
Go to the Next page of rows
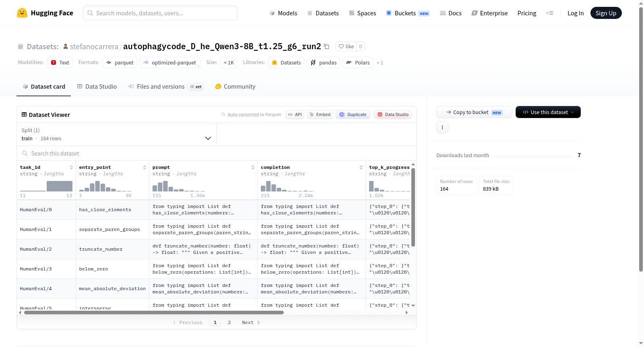click(x=251, y=322)
